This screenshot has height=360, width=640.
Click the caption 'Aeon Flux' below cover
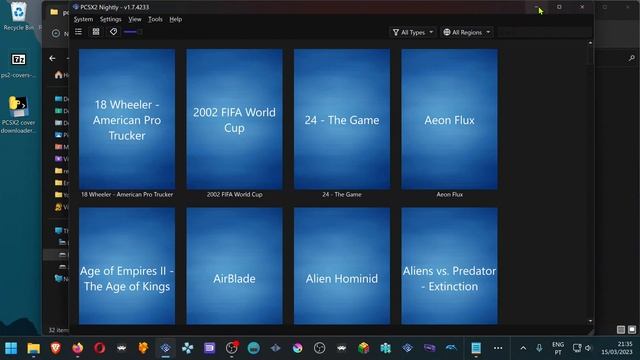pos(449,195)
